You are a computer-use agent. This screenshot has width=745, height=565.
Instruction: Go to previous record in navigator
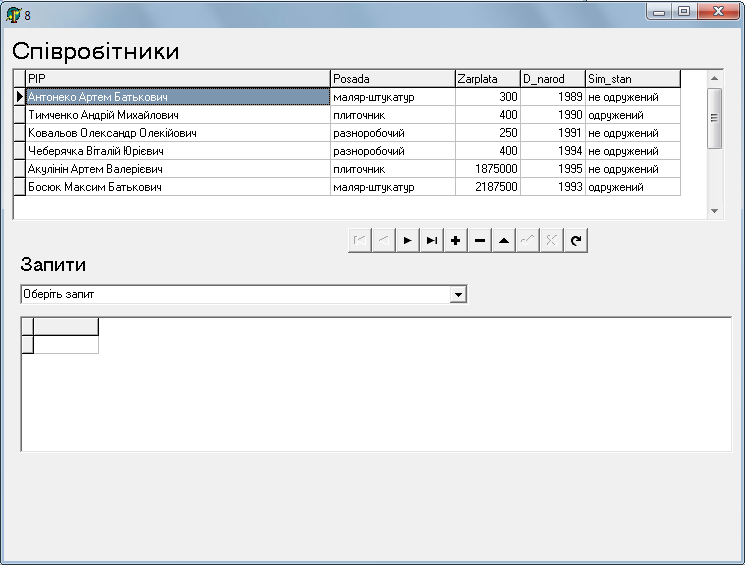(384, 240)
